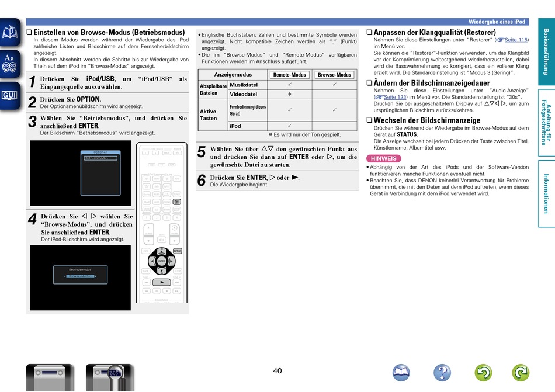Click the page number 40
Image resolution: width=555 pixels, height=392 pixels.
277,371
